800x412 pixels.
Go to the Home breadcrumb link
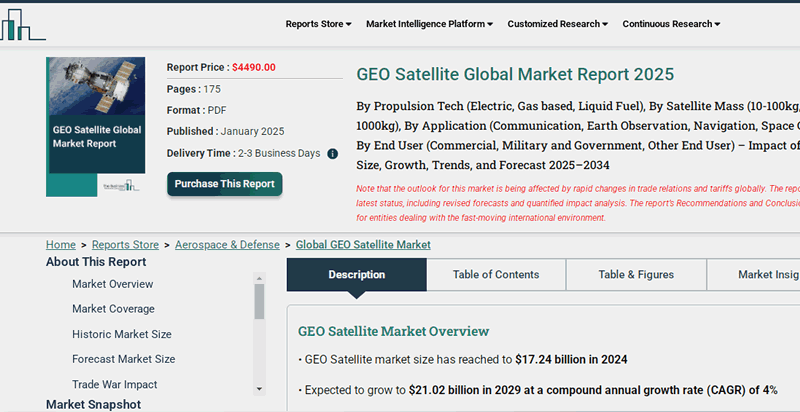(60, 245)
